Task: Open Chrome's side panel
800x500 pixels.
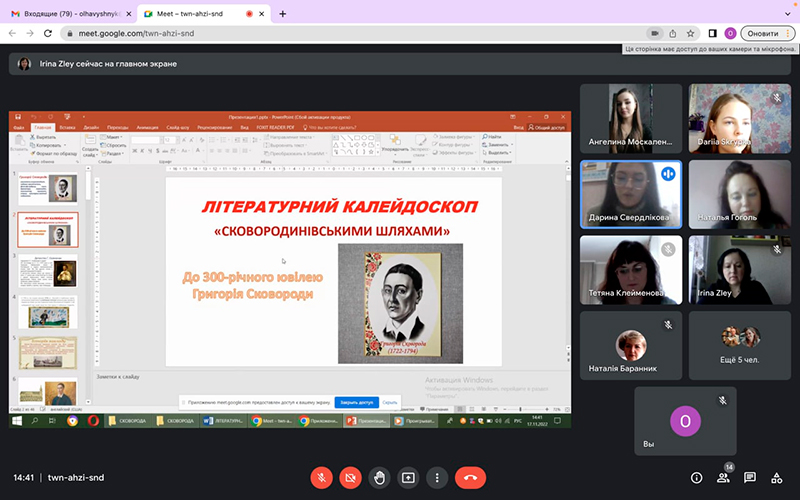Action: tap(712, 33)
